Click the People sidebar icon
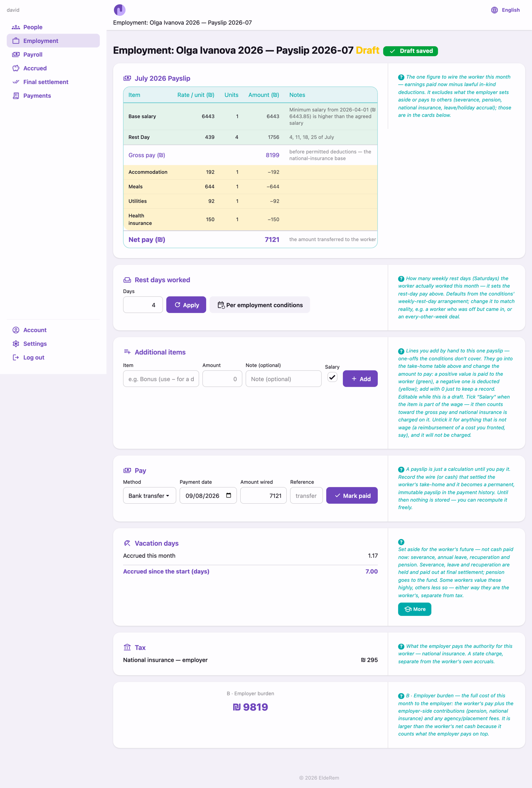Screen dimensions: 532x788 click(x=16, y=27)
